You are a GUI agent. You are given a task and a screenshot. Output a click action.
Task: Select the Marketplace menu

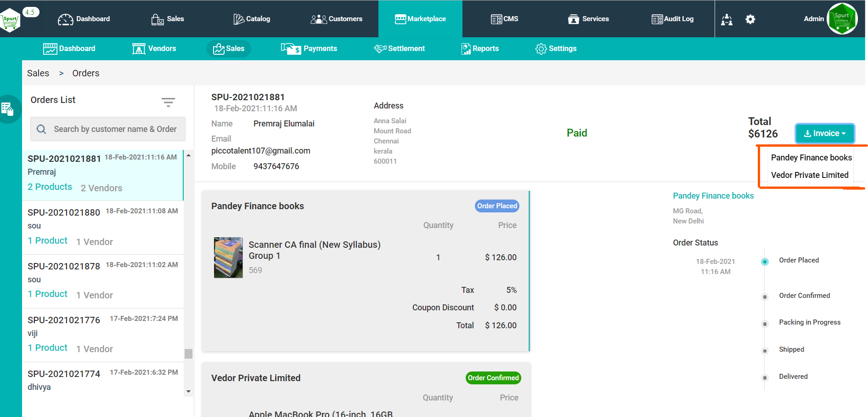[x=420, y=19]
